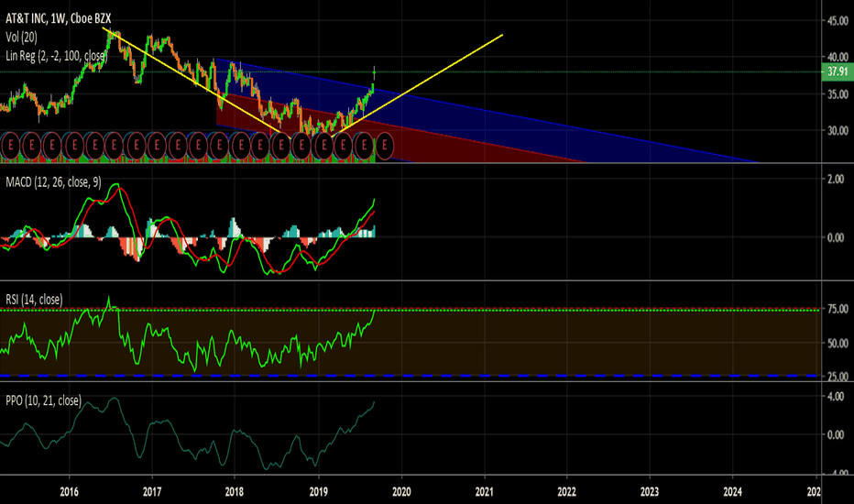The image size is (854, 504).
Task: Click the 45.00 price axis label
Action: pos(838,21)
